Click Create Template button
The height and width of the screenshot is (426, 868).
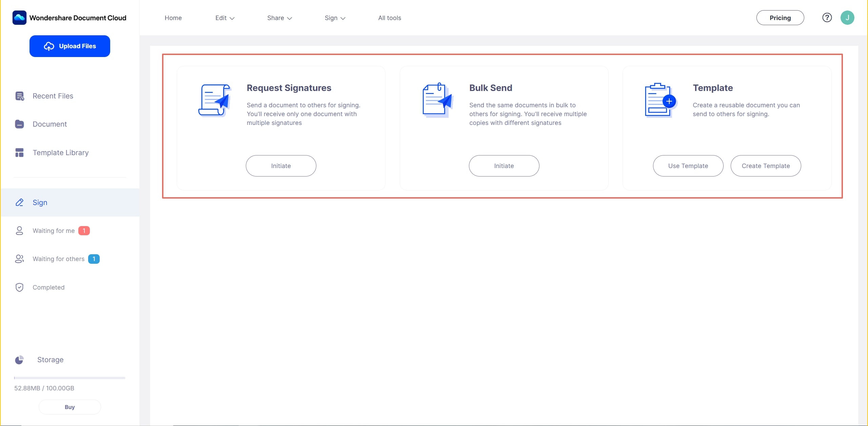[766, 166]
